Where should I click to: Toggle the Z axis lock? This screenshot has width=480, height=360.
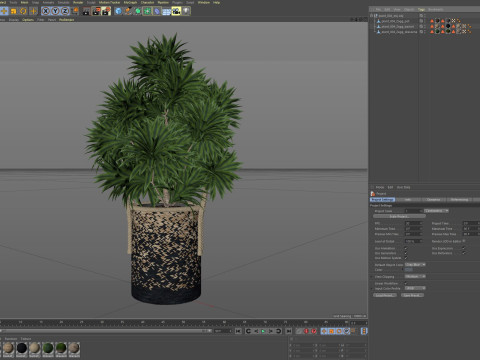[65, 11]
